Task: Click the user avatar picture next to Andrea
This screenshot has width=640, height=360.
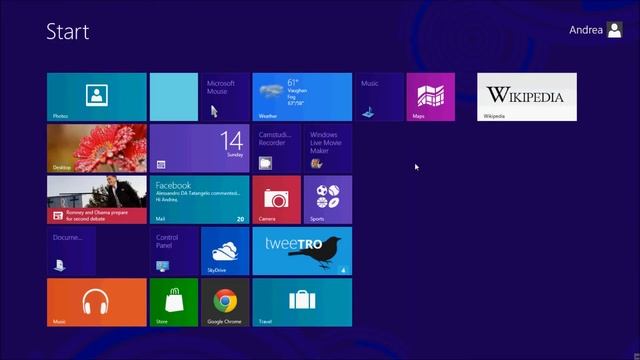Action: (x=614, y=30)
